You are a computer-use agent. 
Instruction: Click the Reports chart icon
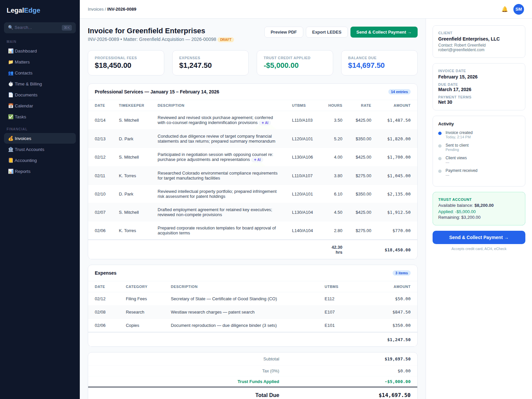[11, 172]
